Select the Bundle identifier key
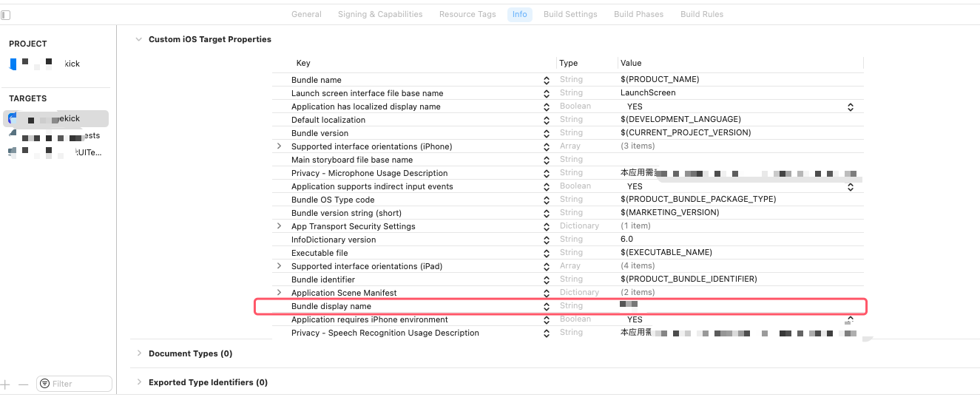 click(x=323, y=279)
